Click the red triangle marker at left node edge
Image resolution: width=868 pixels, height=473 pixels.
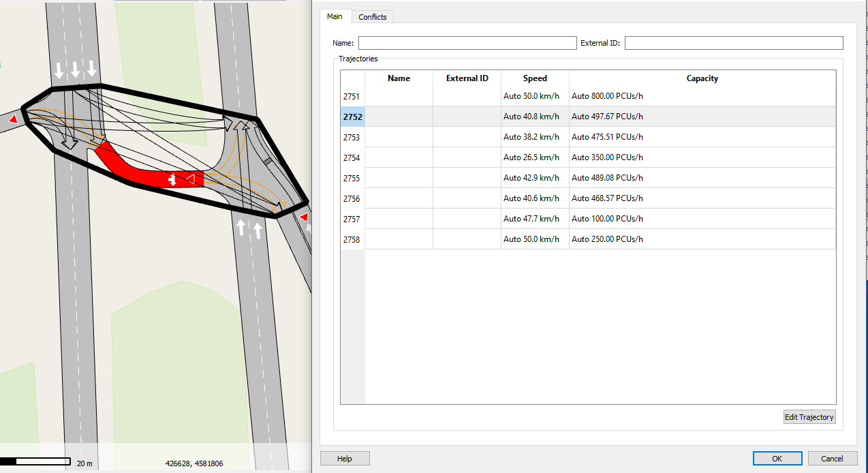13,120
